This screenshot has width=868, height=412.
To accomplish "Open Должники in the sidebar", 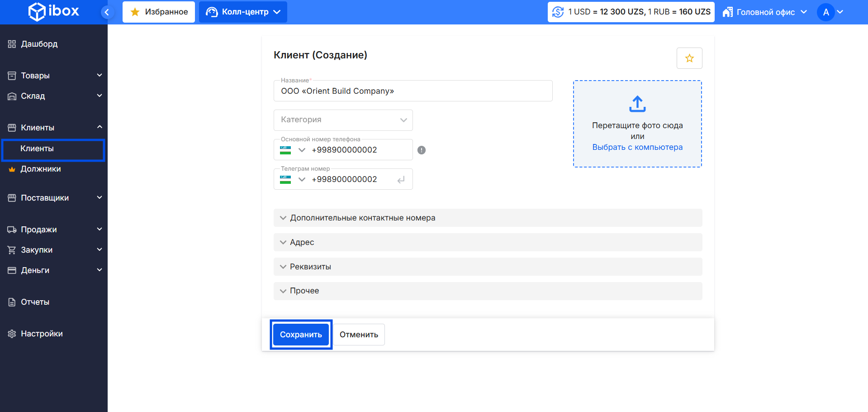I will 41,169.
